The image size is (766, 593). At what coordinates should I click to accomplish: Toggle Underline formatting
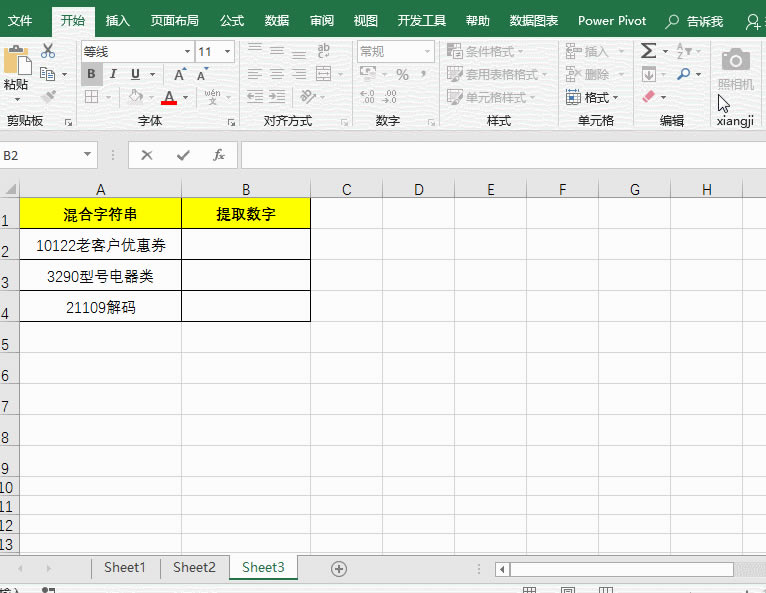pyautogui.click(x=136, y=74)
